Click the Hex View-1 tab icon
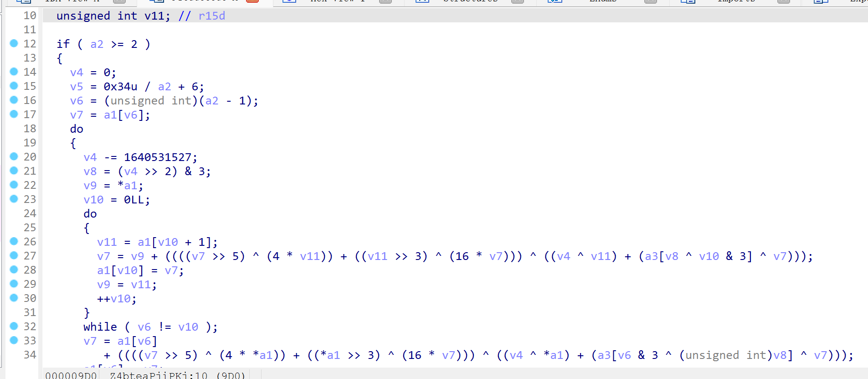Viewport: 868px width, 379px height. point(289,1)
